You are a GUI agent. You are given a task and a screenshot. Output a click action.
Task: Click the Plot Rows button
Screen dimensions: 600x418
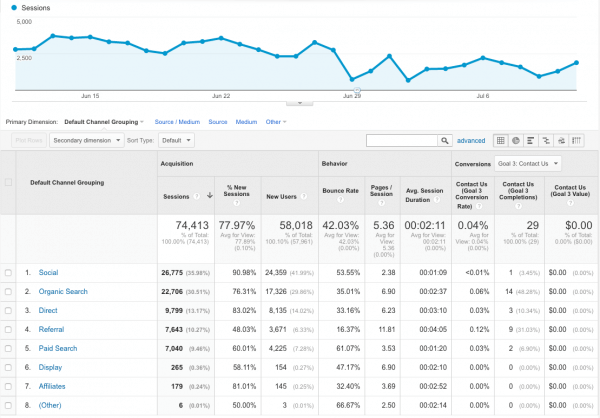coord(29,140)
